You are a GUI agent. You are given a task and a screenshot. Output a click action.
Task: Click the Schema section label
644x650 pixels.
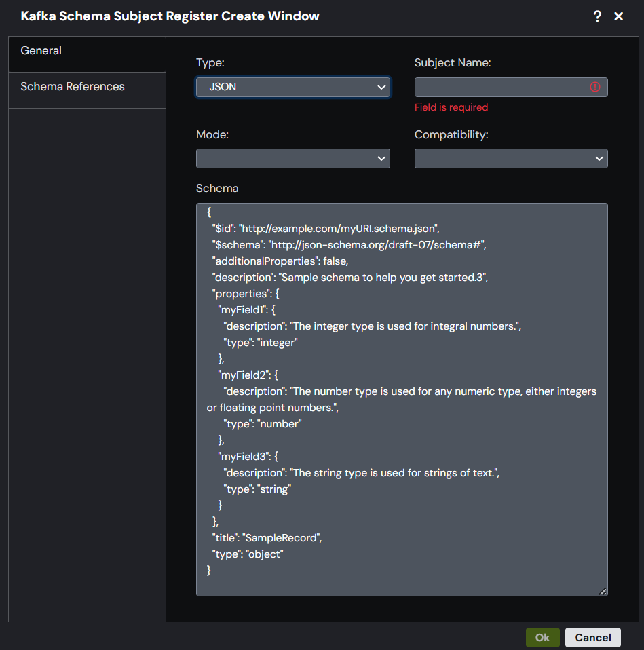click(217, 188)
